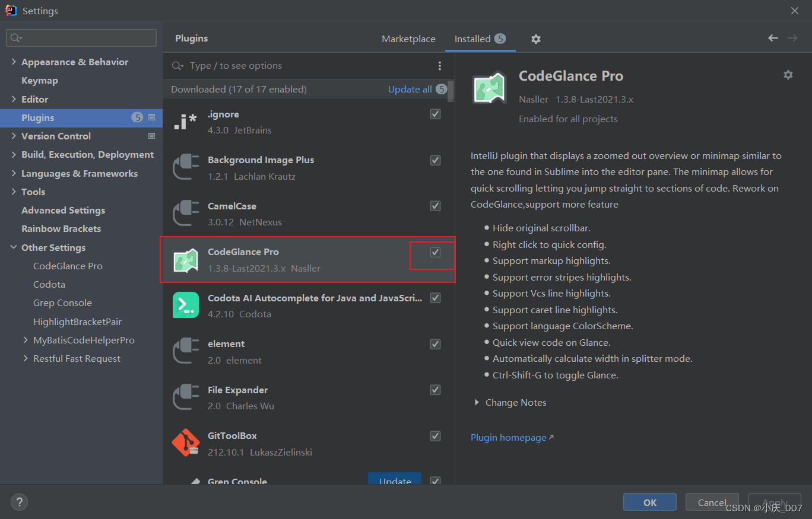Open HighlightBracketPair settings
Image resolution: width=812 pixels, height=519 pixels.
(x=77, y=321)
